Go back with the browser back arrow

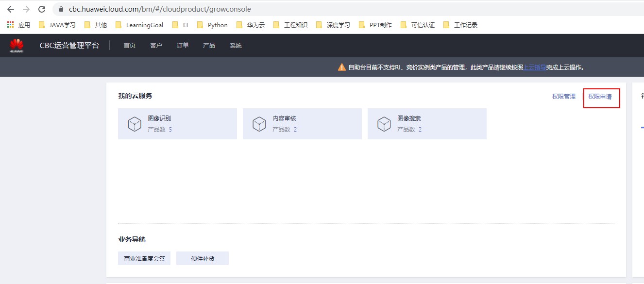click(11, 9)
